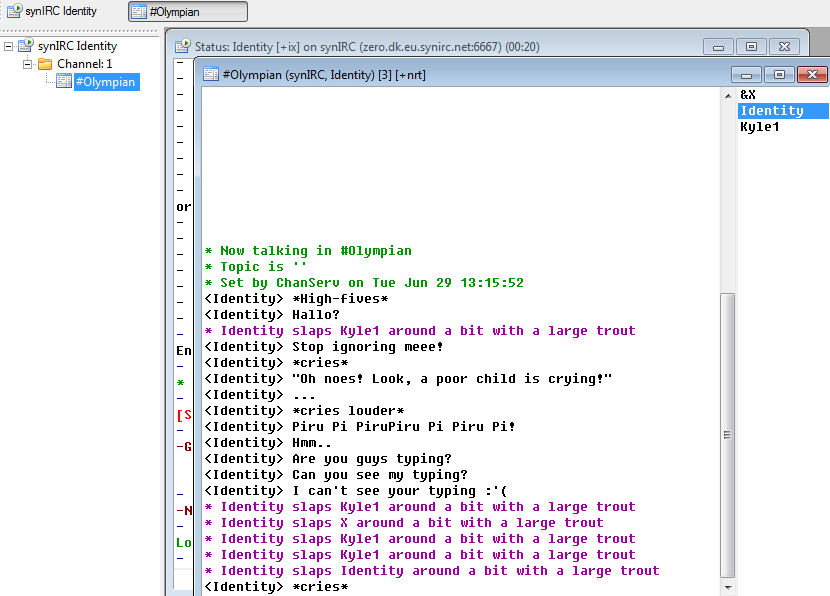830x596 pixels.
Task: Select #Olympian label in the tree sidebar
Action: [x=105, y=82]
